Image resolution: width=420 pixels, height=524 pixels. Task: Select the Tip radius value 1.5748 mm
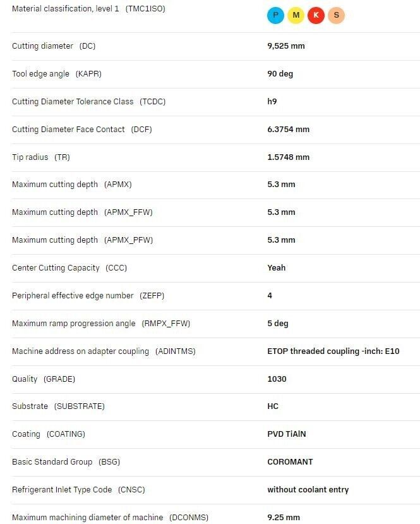pyautogui.click(x=288, y=157)
